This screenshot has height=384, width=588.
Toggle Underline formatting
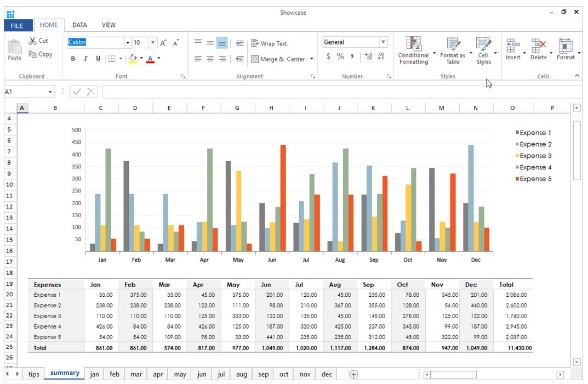[98, 59]
